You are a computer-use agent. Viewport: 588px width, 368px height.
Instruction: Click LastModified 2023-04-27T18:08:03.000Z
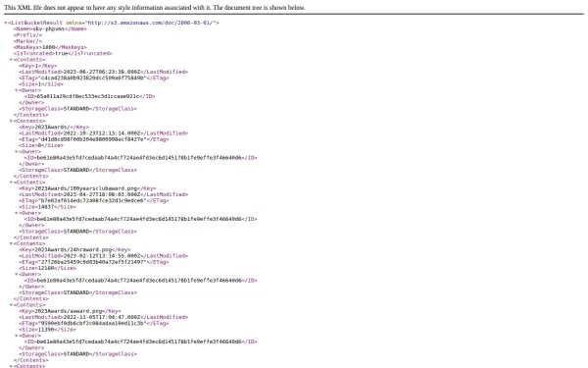[x=102, y=194]
